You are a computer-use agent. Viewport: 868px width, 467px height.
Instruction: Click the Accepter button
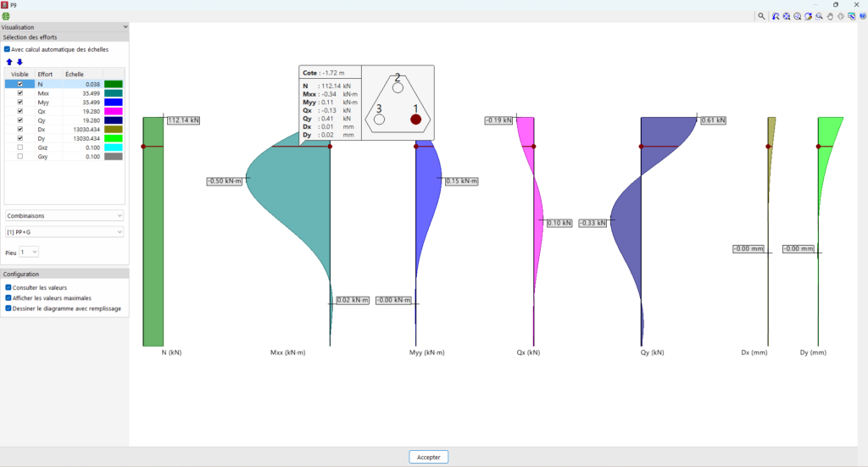pos(428,457)
